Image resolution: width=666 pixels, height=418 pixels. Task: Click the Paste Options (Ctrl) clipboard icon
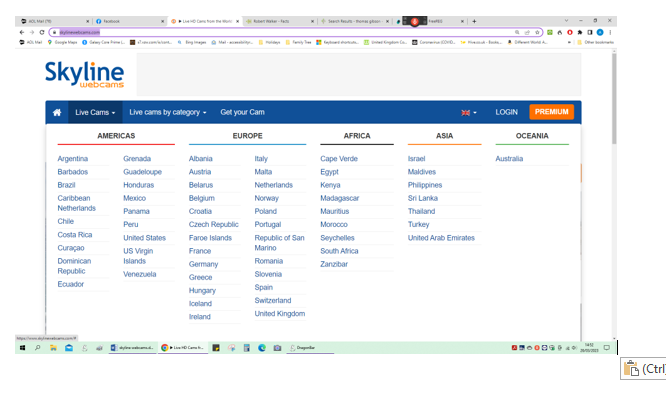click(631, 368)
